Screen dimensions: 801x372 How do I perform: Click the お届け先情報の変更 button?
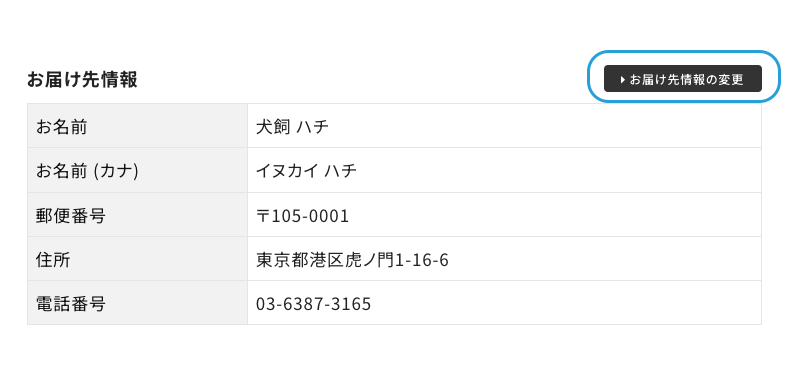682,79
